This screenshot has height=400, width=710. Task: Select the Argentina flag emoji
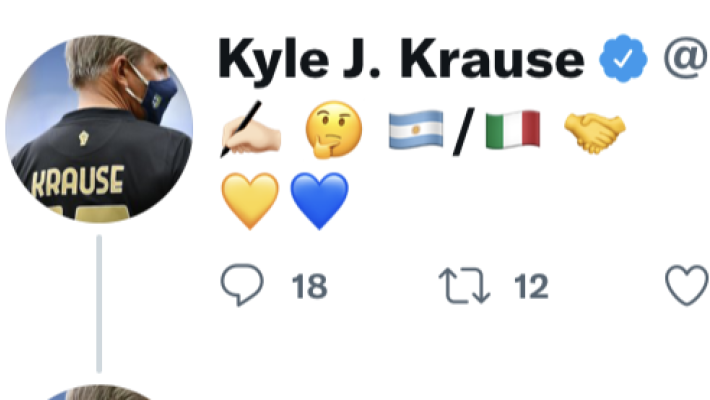[x=416, y=130]
